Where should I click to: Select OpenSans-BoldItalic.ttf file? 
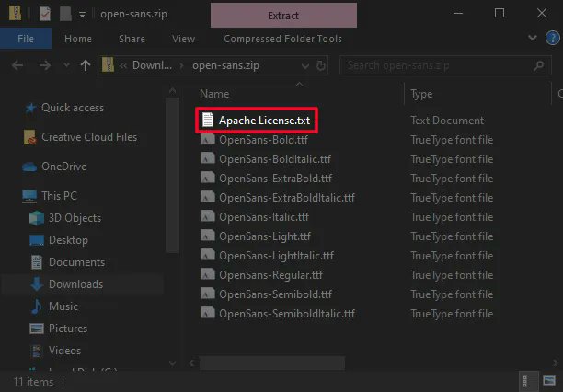pyautogui.click(x=275, y=159)
